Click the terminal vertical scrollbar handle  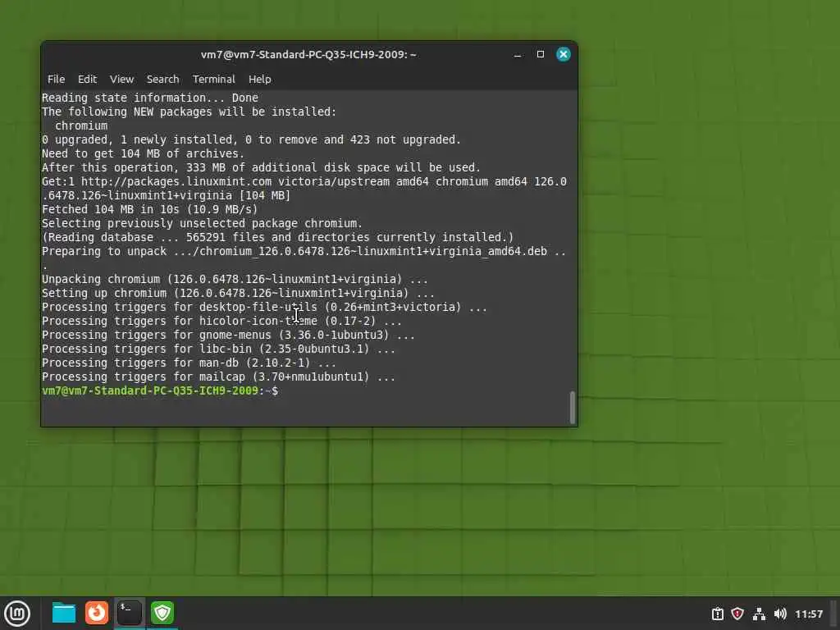click(x=572, y=408)
